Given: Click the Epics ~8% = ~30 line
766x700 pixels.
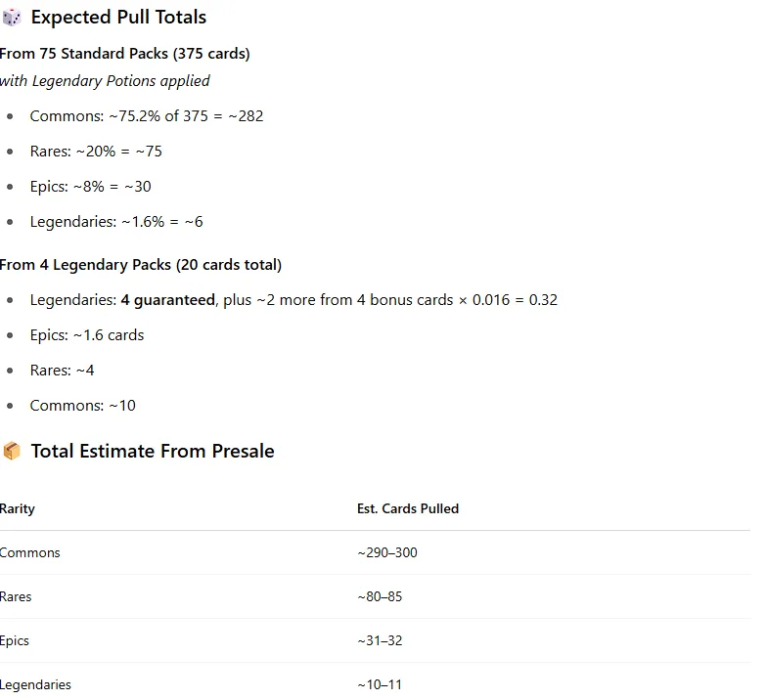Looking at the screenshot, I should click(90, 187).
